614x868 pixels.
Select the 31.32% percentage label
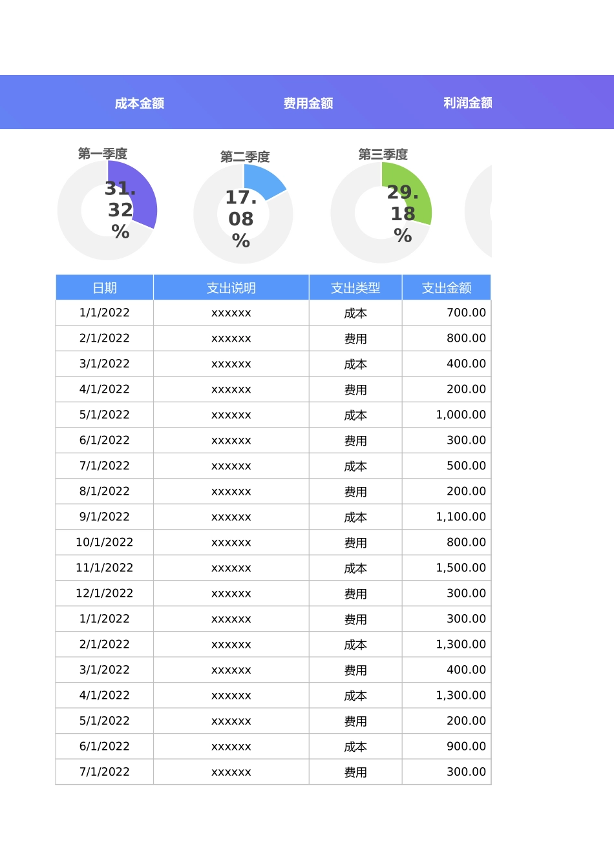(x=119, y=208)
